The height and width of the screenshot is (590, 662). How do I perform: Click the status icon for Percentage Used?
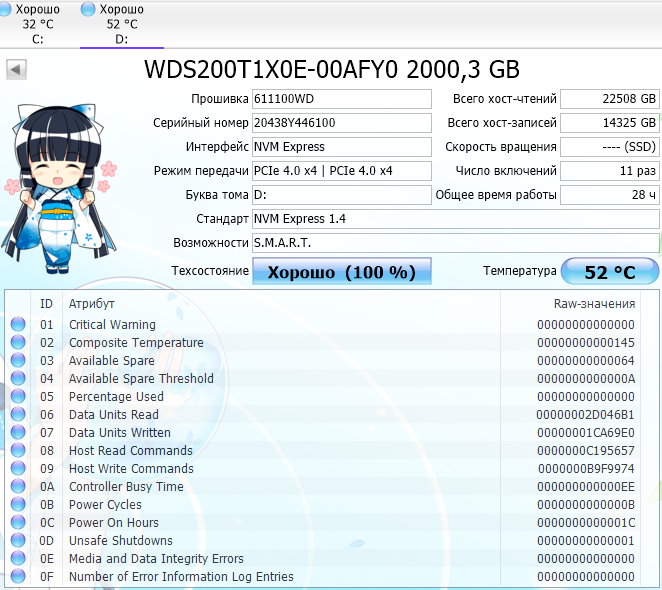[x=18, y=397]
